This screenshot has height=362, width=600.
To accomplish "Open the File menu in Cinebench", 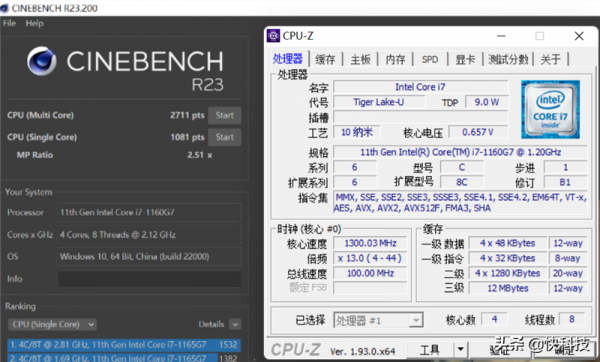I will tap(9, 23).
